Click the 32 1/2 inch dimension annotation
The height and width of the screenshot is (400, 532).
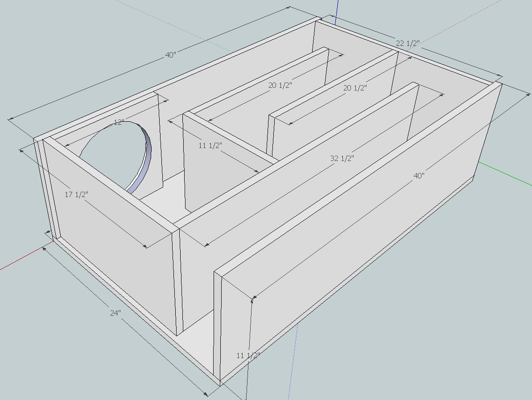(x=342, y=157)
